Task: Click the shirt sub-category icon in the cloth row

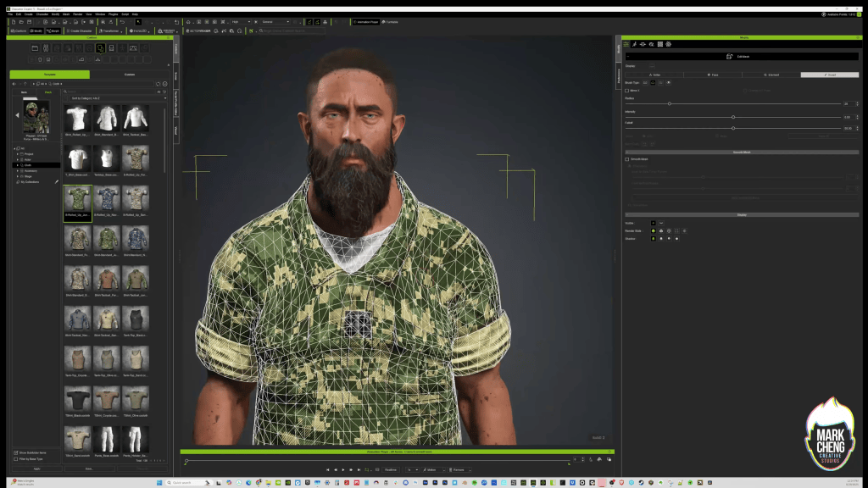Action: tap(40, 59)
